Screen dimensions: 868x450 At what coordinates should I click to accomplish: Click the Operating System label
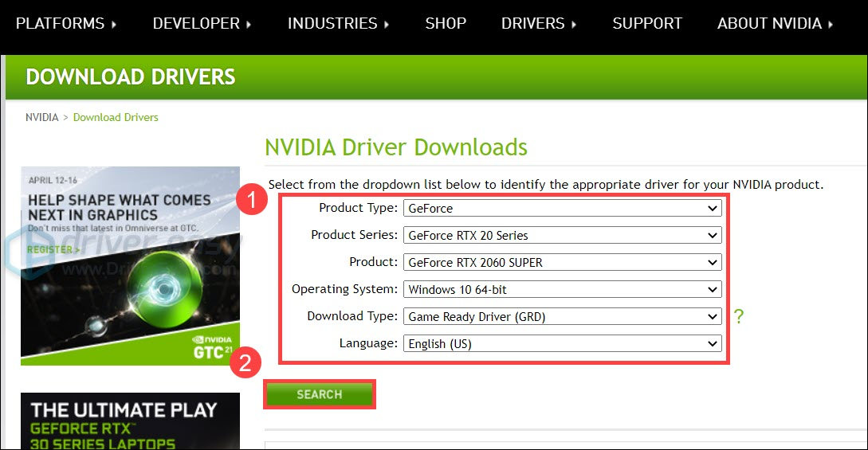point(344,289)
